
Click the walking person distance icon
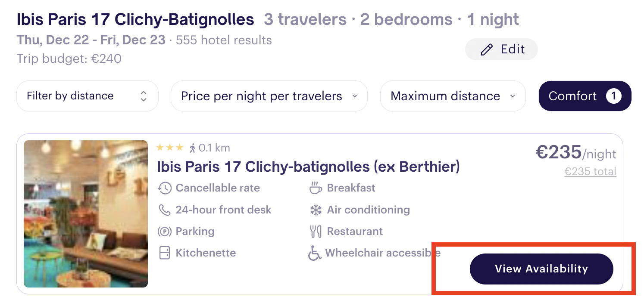(x=193, y=148)
